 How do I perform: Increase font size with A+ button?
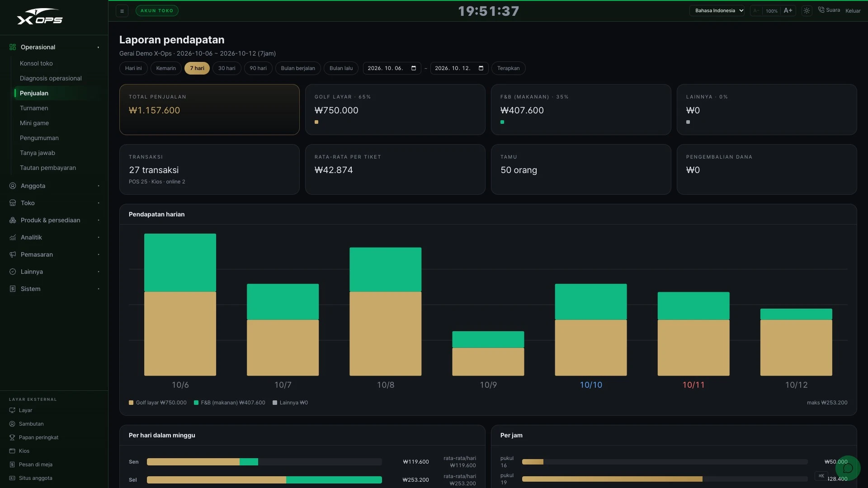click(x=788, y=10)
